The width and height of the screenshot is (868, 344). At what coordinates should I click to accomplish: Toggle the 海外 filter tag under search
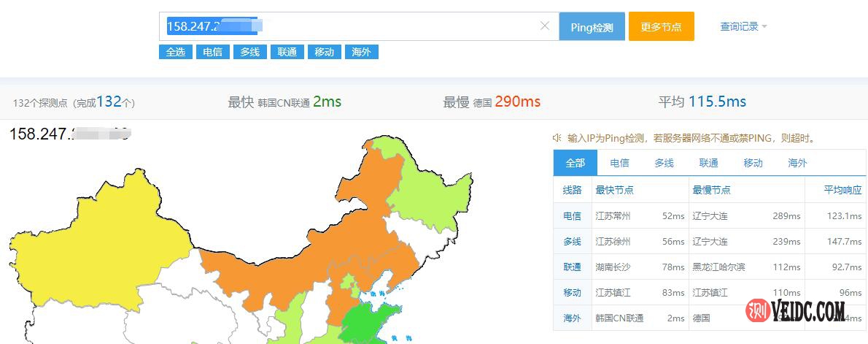[362, 52]
